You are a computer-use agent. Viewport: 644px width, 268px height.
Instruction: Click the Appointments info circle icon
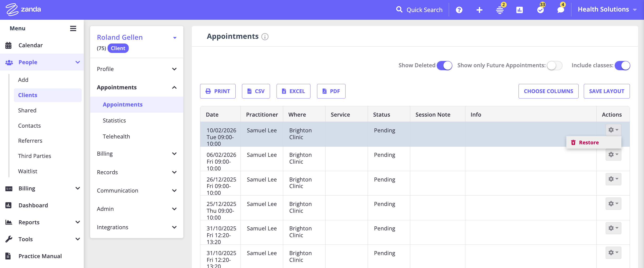tap(265, 37)
